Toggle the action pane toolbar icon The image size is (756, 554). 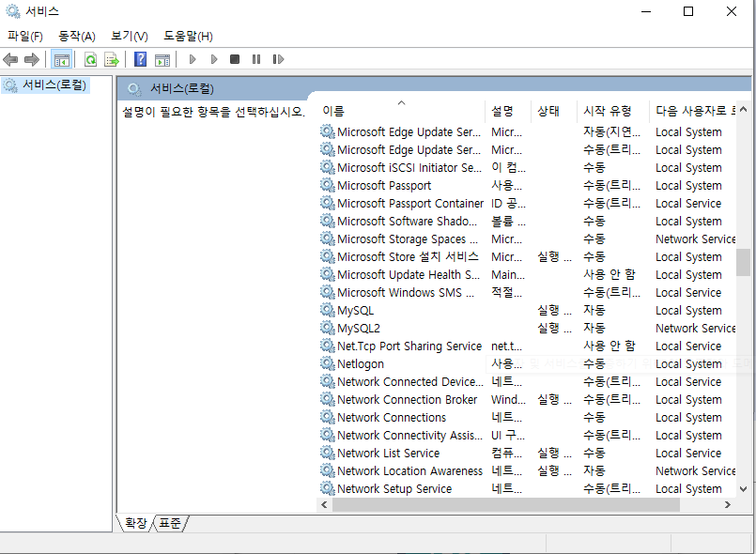coord(162,59)
